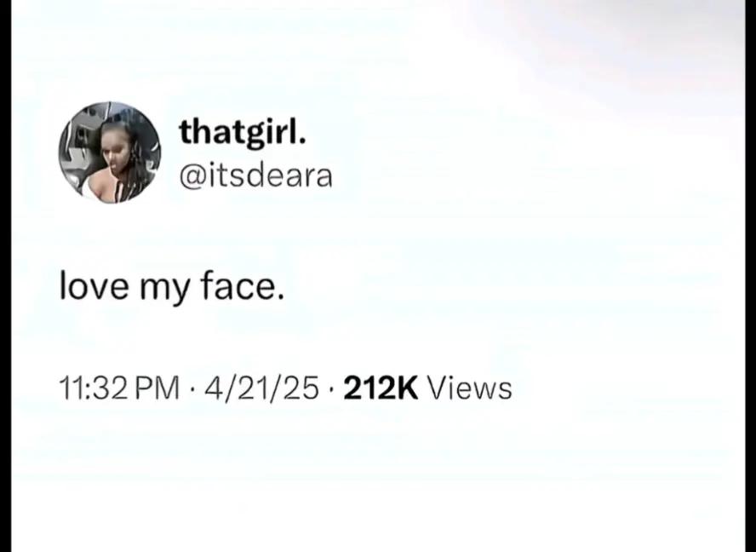
Task: Click the dot separator after PM
Action: pyautogui.click(x=192, y=389)
